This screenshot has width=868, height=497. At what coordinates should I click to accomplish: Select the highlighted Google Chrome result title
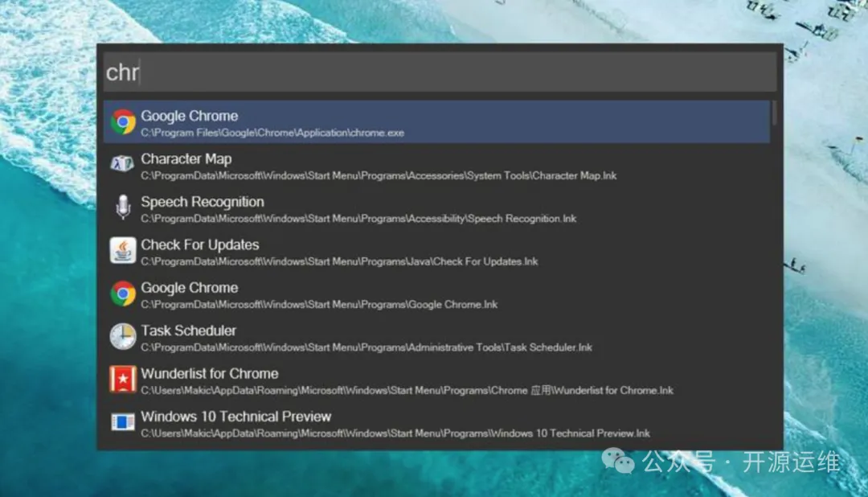click(189, 116)
